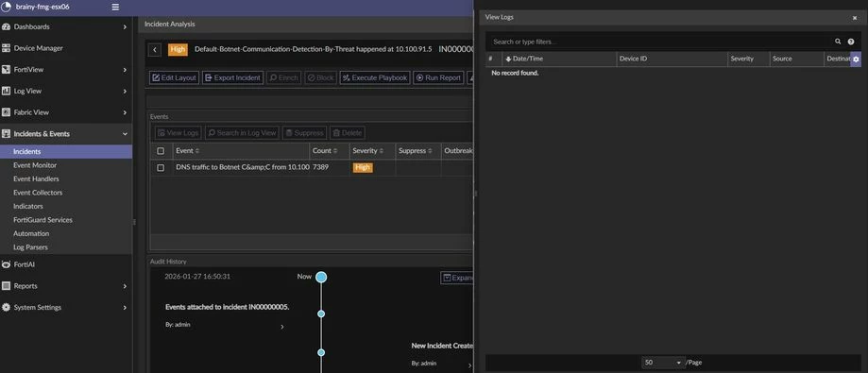Viewport: 868px width, 373px height.
Task: Toggle the hamburger navigation menu
Action: (115, 8)
